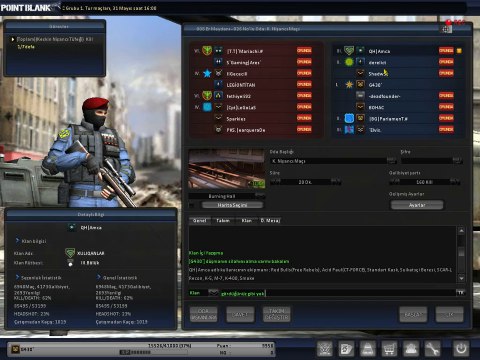Click the Burning Hall map thumbnail
Viewport: 480px width, 360px height.
(x=227, y=169)
